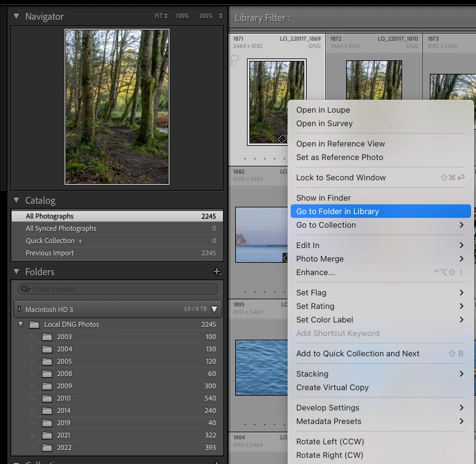Click the 2009 folder icon
Viewport: 476px width, 464px height.
[x=47, y=386]
